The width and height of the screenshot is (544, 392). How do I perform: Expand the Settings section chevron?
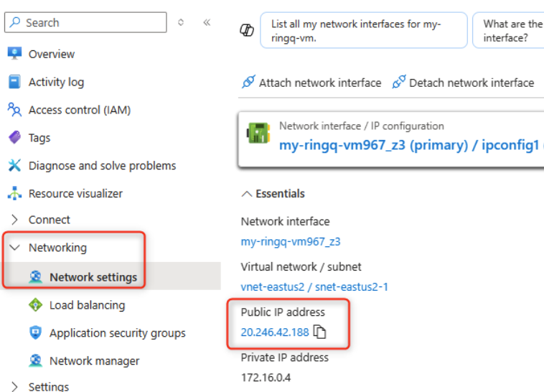tap(14, 386)
